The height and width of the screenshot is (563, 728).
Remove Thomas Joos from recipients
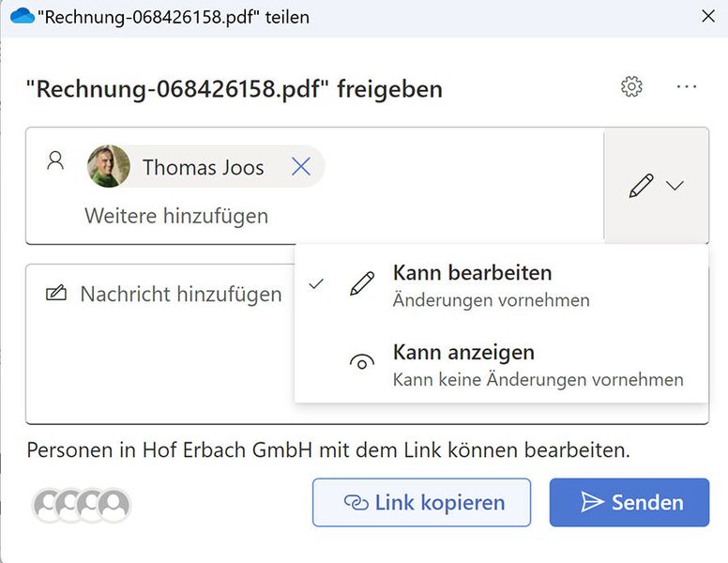(x=301, y=167)
